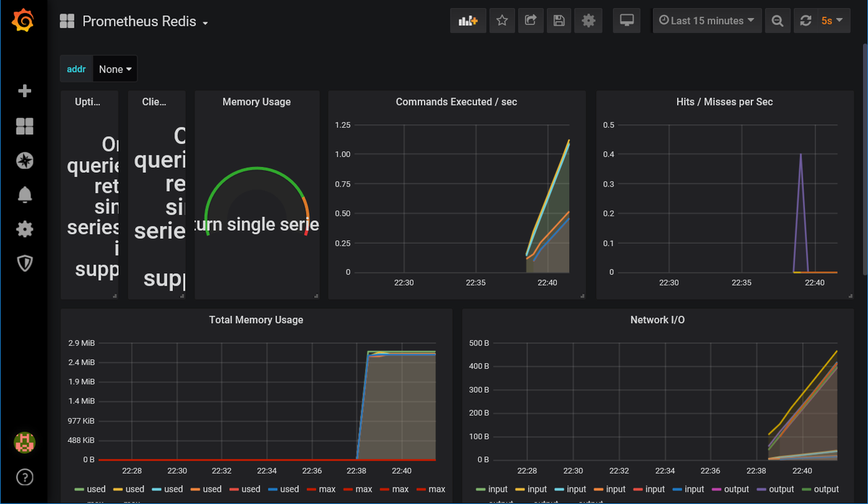Open the 5s refresh interval dropdown
The width and height of the screenshot is (868, 504).
pos(833,21)
